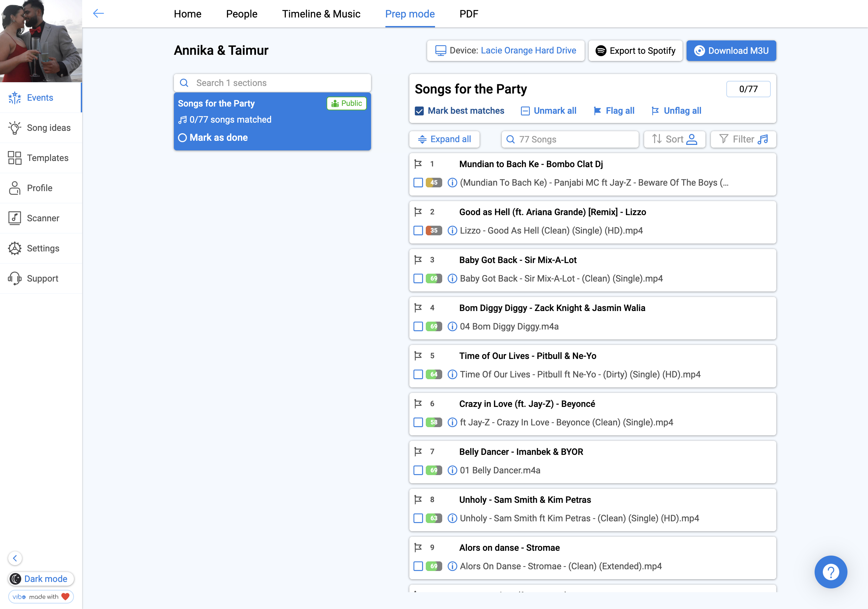868x609 pixels.
Task: Open the PDF tab
Action: (x=469, y=14)
